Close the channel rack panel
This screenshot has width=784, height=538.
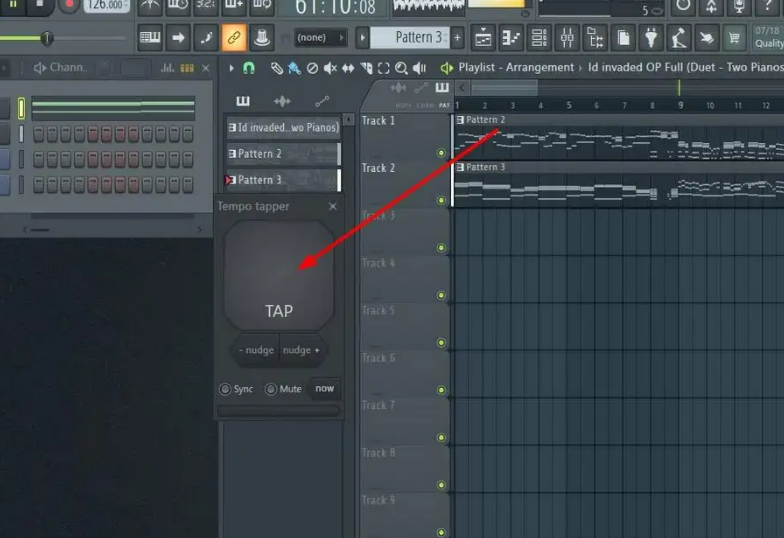pyautogui.click(x=206, y=68)
